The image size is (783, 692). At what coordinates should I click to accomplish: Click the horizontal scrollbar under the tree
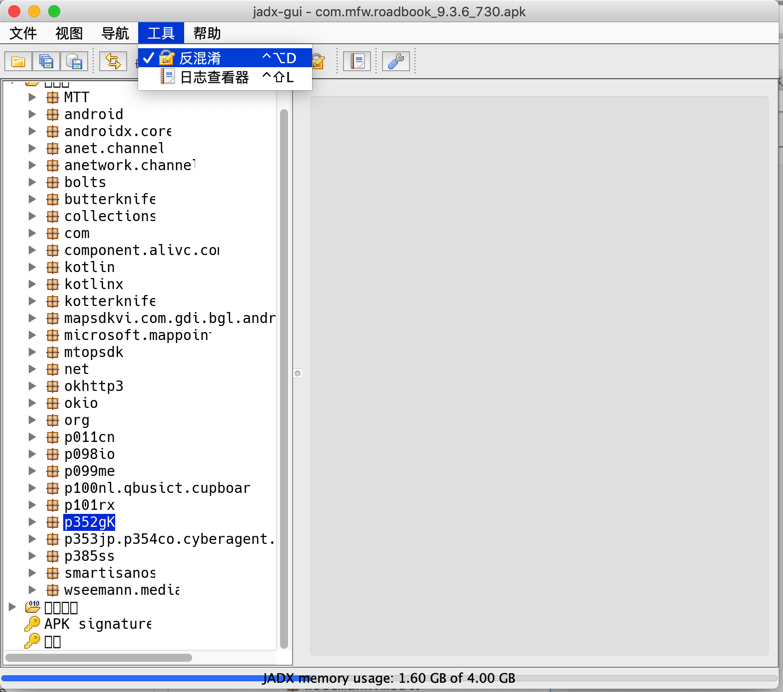[x=98, y=658]
